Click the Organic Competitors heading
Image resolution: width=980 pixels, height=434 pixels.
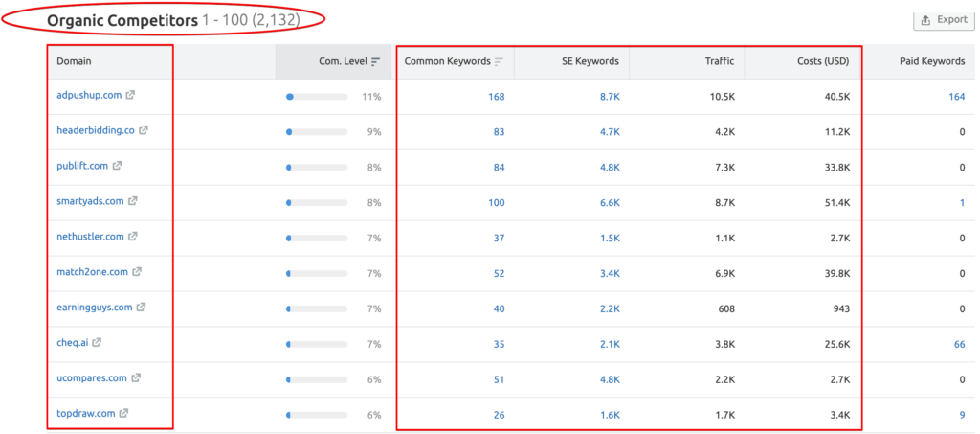point(122,20)
